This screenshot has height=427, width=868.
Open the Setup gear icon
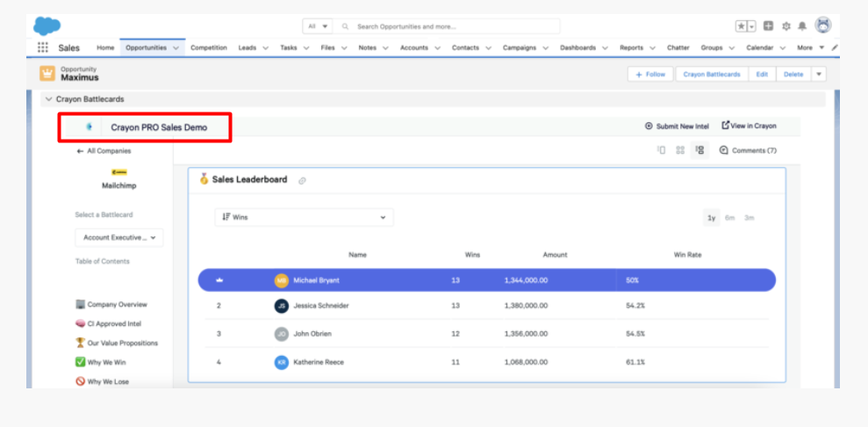point(786,26)
